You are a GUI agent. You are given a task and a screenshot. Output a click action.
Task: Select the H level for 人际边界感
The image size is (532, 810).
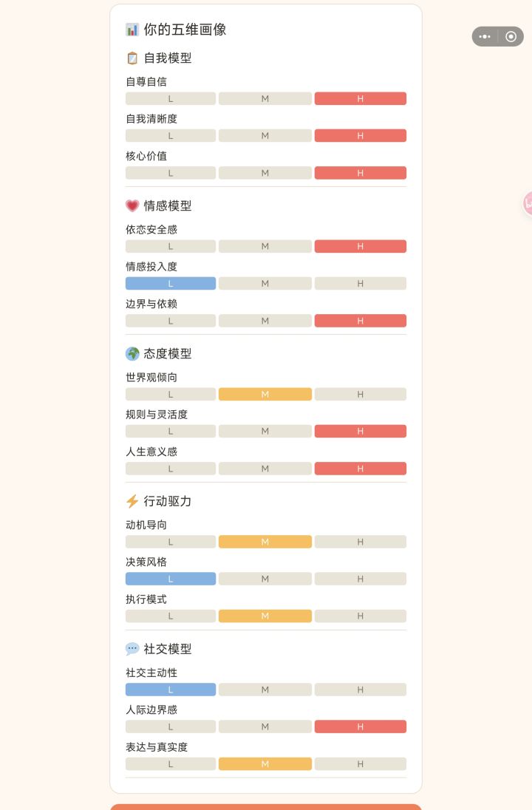(360, 726)
